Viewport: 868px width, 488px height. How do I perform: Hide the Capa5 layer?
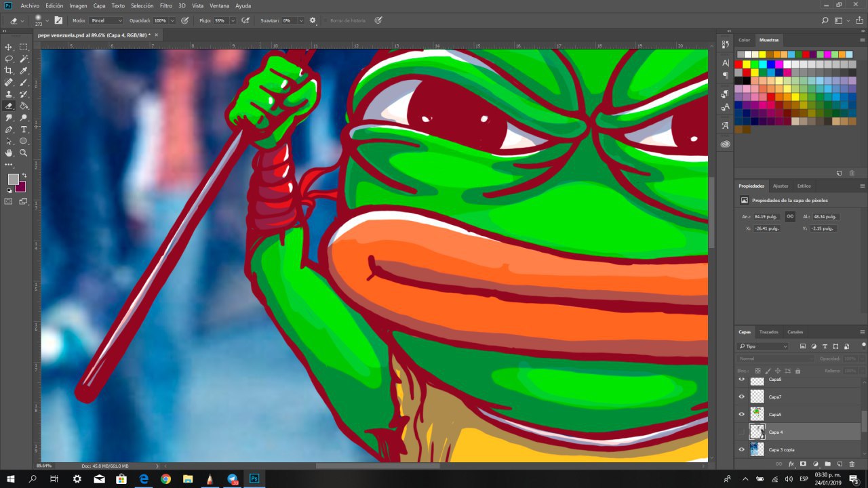click(x=741, y=414)
